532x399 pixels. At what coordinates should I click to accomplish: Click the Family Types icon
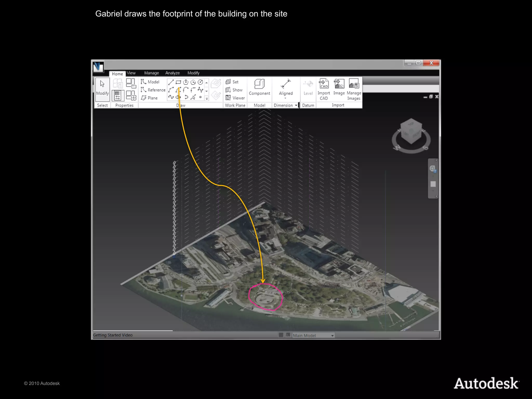pyautogui.click(x=131, y=95)
